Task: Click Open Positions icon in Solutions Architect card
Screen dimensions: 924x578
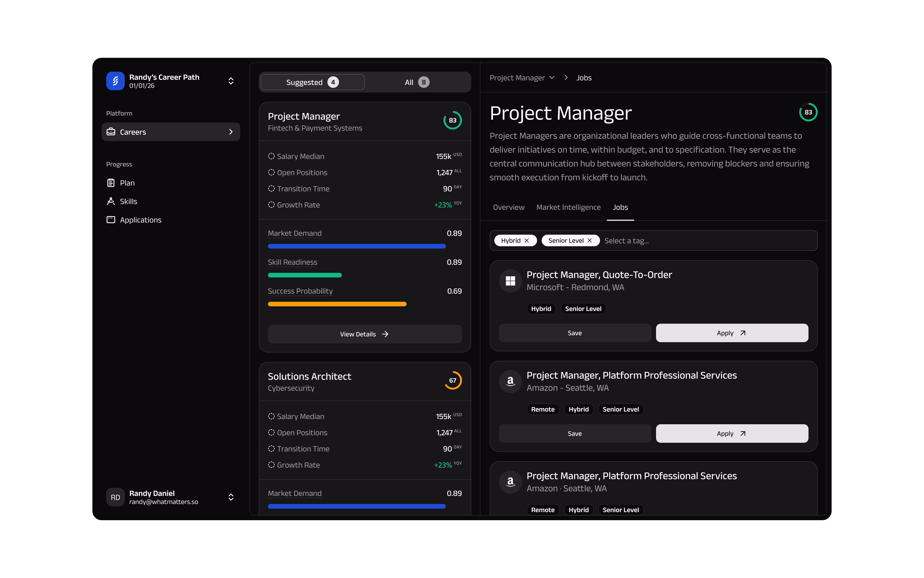Action: tap(271, 432)
